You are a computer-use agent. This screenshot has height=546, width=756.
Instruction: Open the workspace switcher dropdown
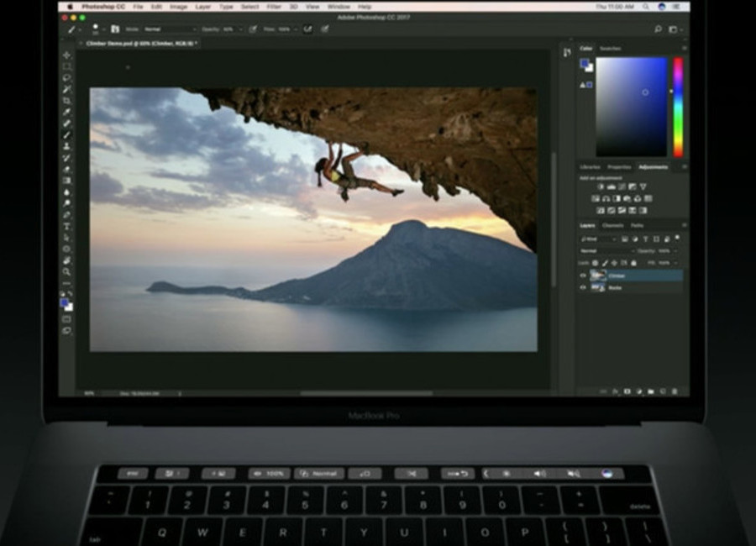coord(675,29)
